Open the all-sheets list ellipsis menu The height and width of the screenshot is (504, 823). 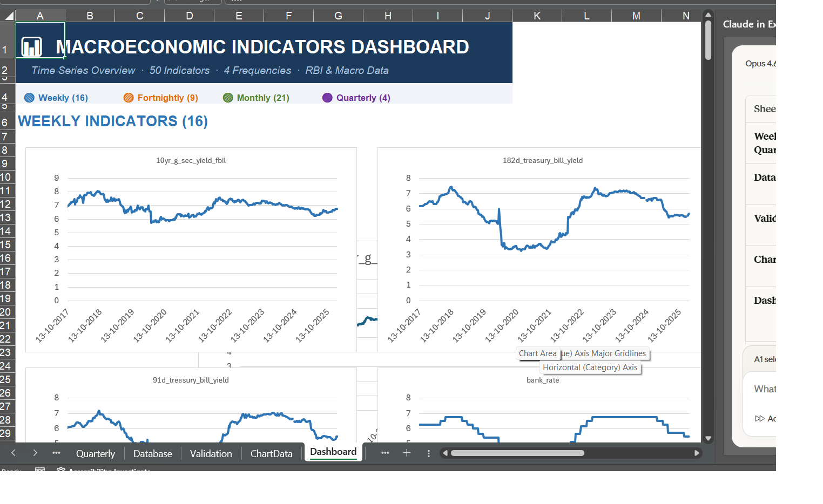(385, 453)
